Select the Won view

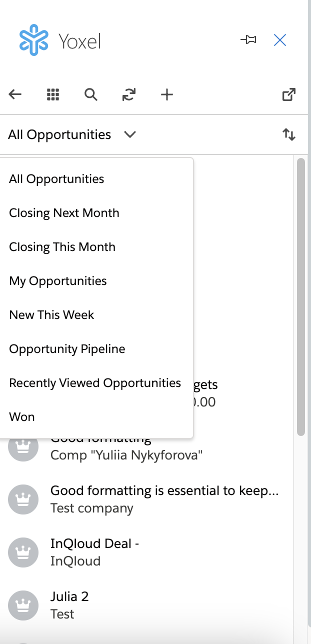[x=22, y=417]
